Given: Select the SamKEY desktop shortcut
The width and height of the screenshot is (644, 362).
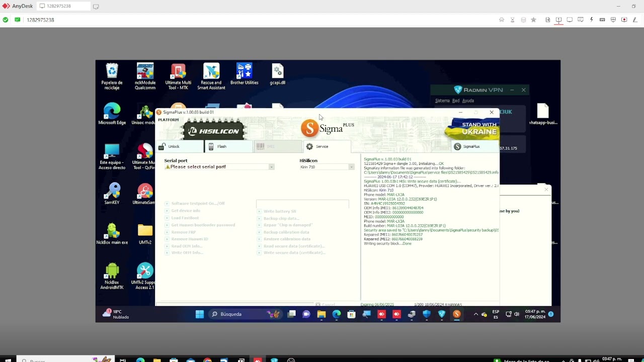Looking at the screenshot, I should coord(112,194).
